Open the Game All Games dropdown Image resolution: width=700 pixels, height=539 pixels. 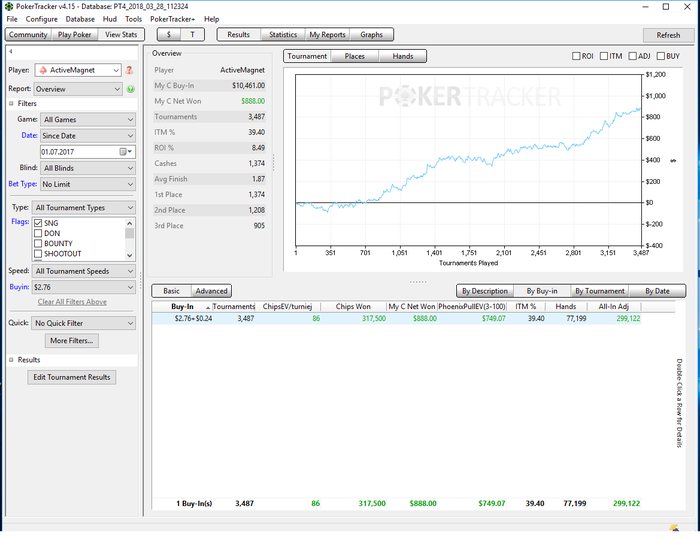88,120
